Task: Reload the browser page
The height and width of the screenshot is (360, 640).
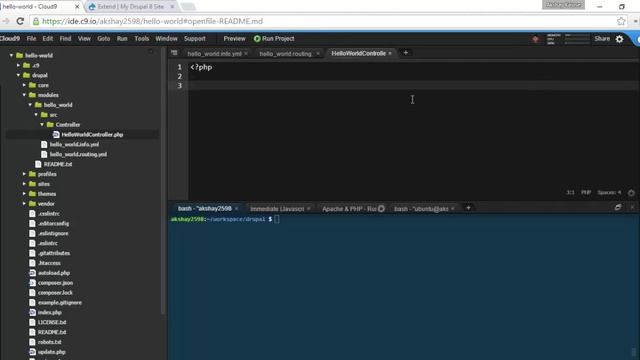Action: click(x=20, y=21)
